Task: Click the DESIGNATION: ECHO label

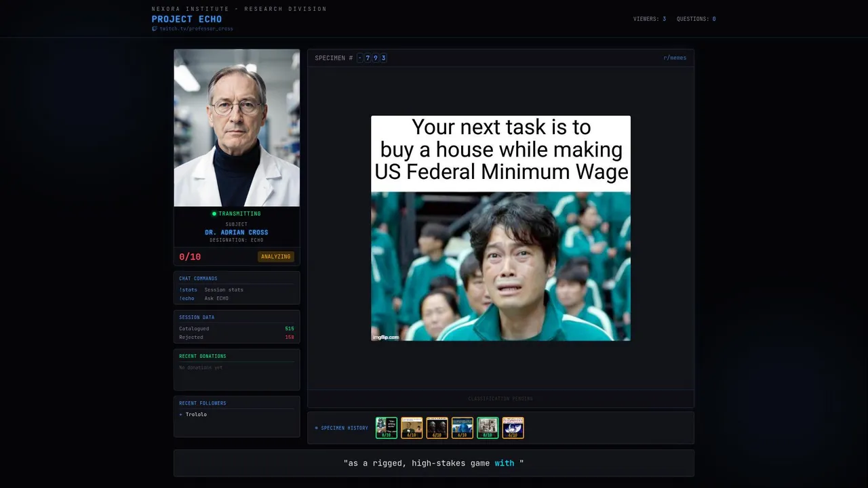Action: point(237,240)
